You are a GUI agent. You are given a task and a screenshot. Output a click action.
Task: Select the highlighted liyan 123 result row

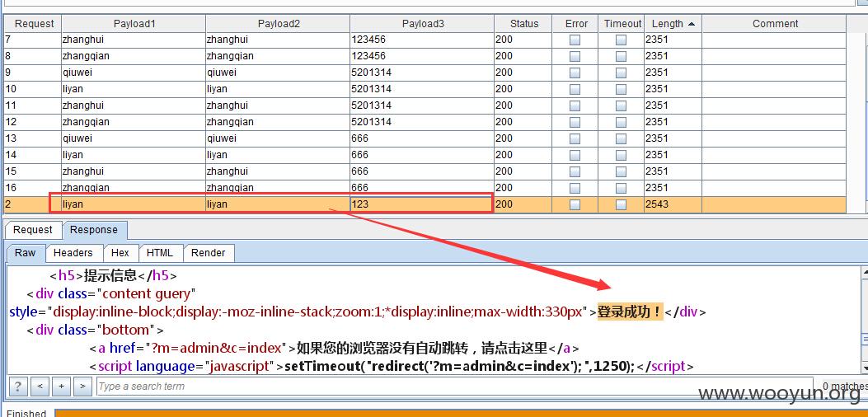tap(425, 204)
